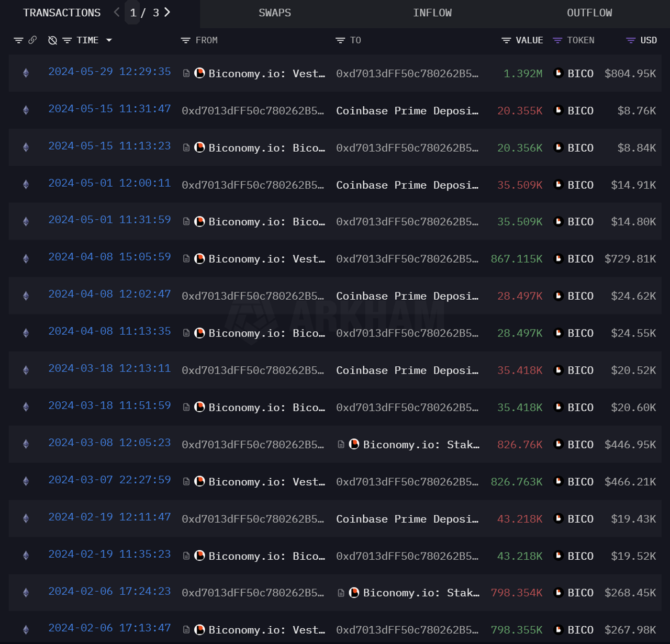
Task: Click the link icon in header
Action: 32,40
